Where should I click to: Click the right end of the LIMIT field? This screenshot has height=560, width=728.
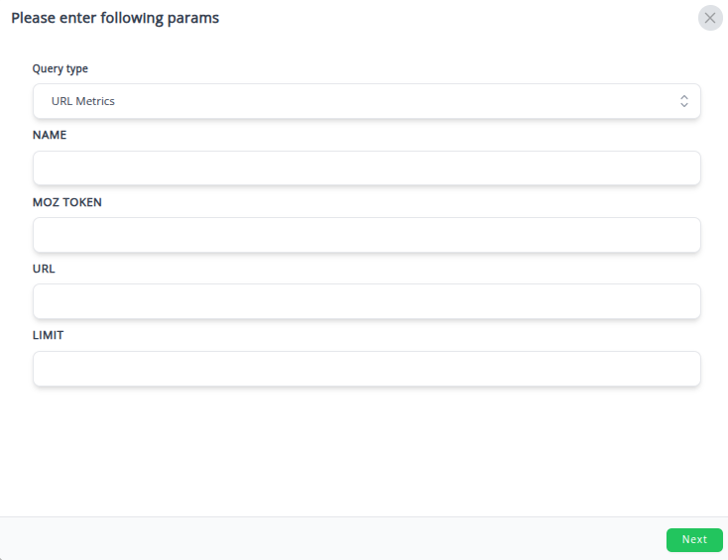click(684, 369)
